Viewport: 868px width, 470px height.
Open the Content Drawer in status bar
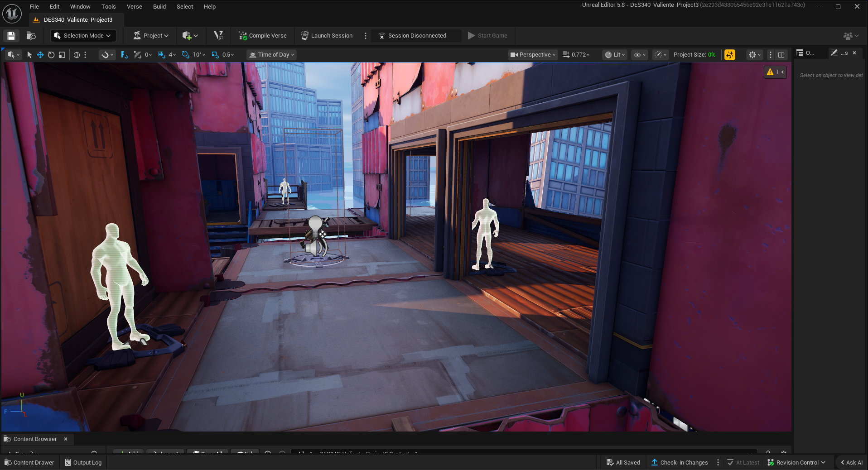29,462
